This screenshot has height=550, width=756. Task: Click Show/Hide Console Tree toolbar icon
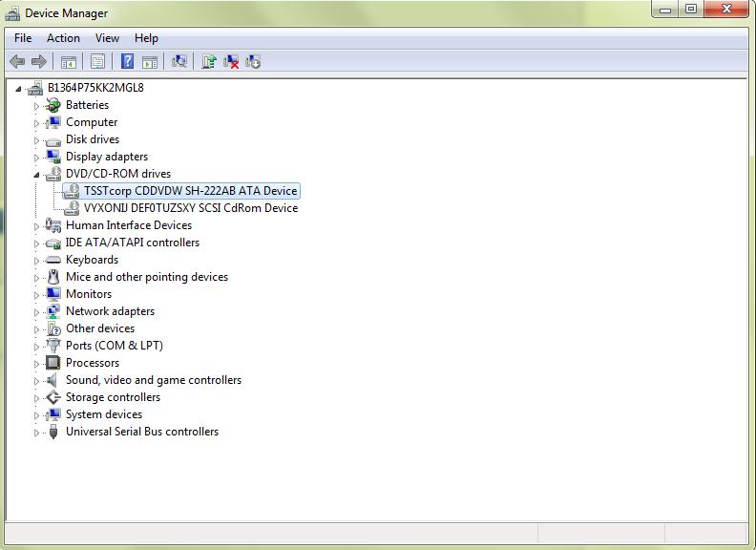(69, 62)
